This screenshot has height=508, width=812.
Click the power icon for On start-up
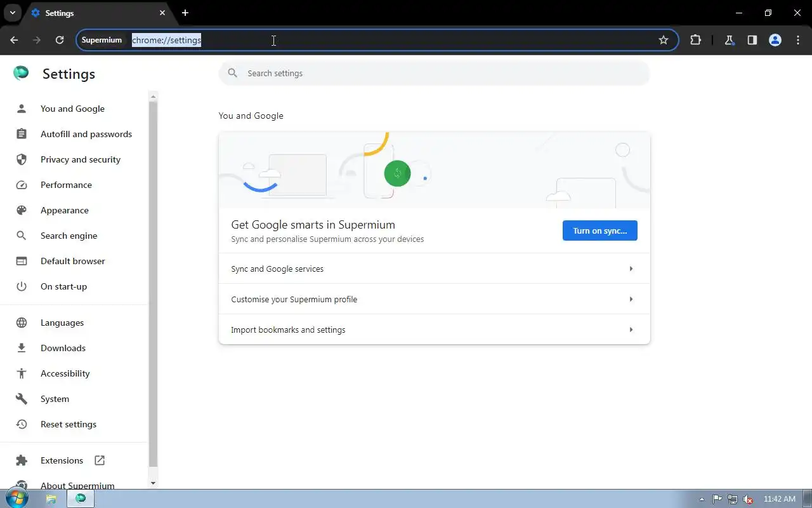click(22, 286)
